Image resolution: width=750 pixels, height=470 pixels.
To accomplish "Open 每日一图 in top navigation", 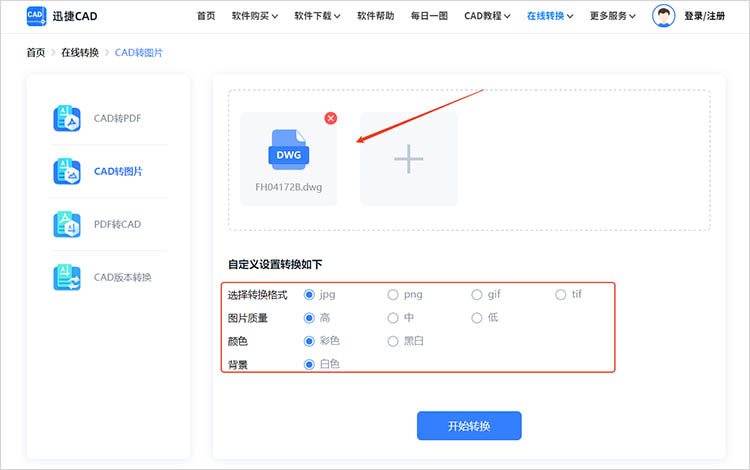I will pos(429,16).
